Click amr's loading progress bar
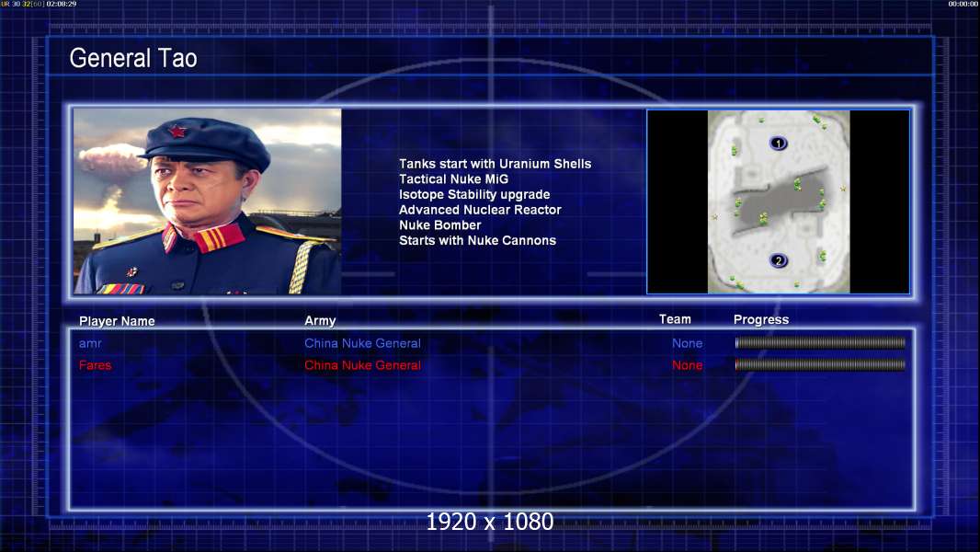 tap(820, 342)
